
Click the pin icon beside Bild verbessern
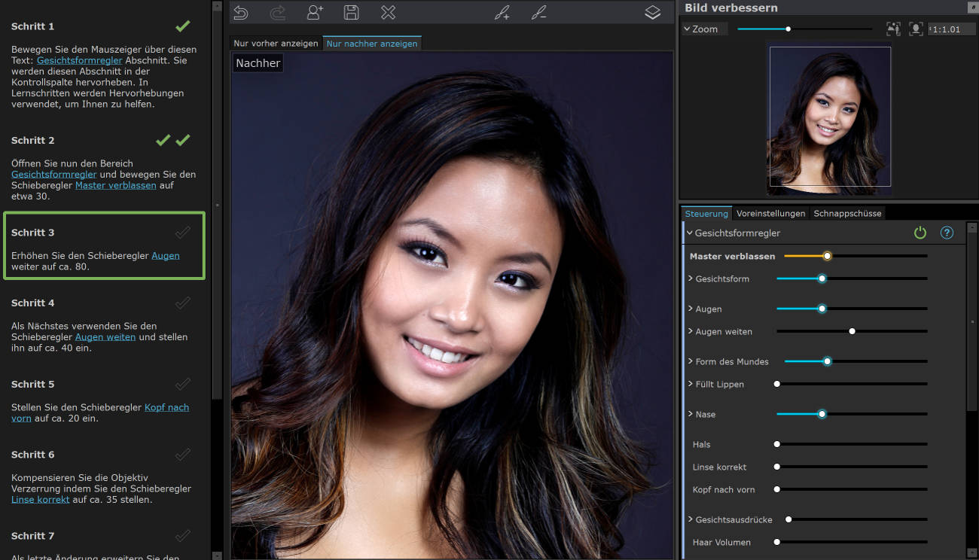pos(971,7)
